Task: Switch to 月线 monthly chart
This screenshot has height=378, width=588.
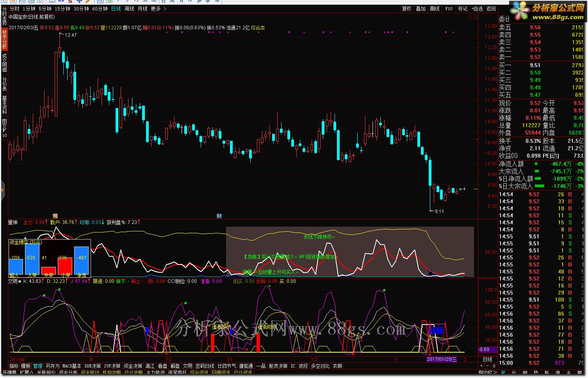Action: point(143,9)
